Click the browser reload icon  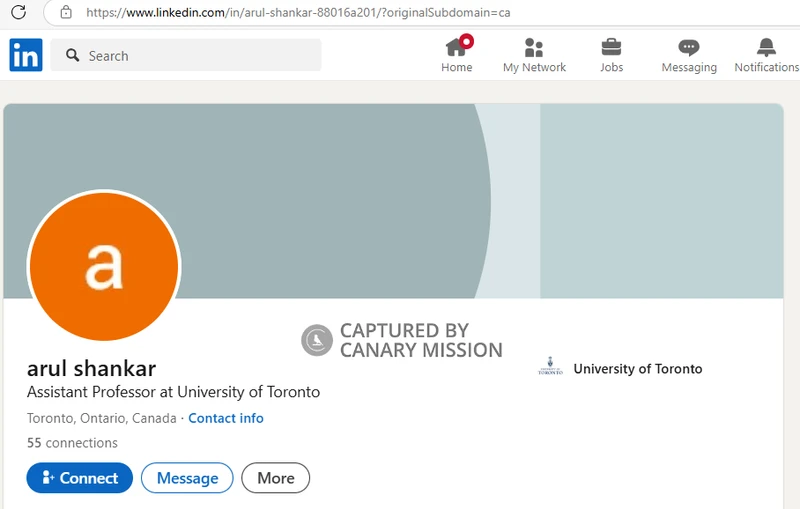click(x=18, y=12)
